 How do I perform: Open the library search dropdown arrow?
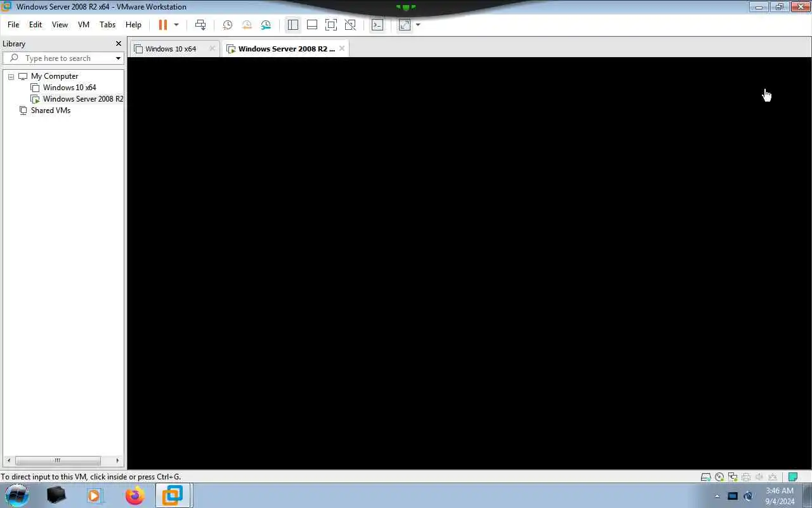[118, 58]
